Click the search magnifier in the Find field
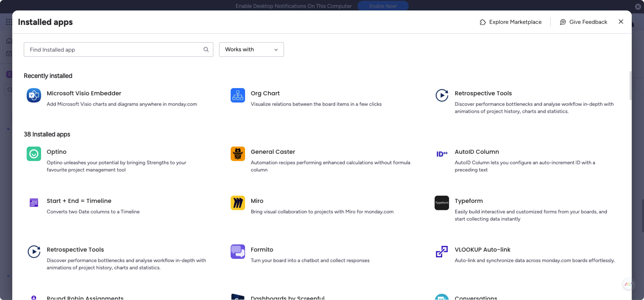This screenshot has width=644, height=300. (206, 49)
